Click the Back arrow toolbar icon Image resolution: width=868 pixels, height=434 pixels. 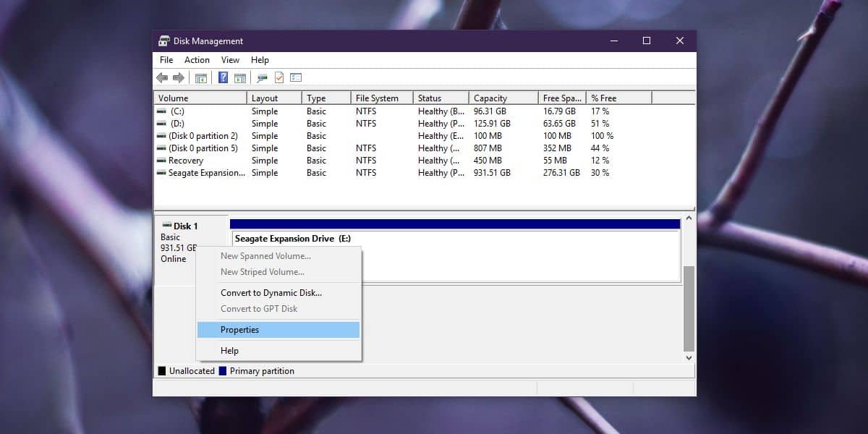(x=162, y=78)
